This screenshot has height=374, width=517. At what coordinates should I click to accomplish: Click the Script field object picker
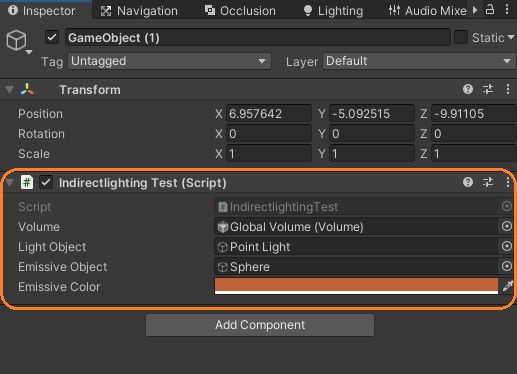507,206
